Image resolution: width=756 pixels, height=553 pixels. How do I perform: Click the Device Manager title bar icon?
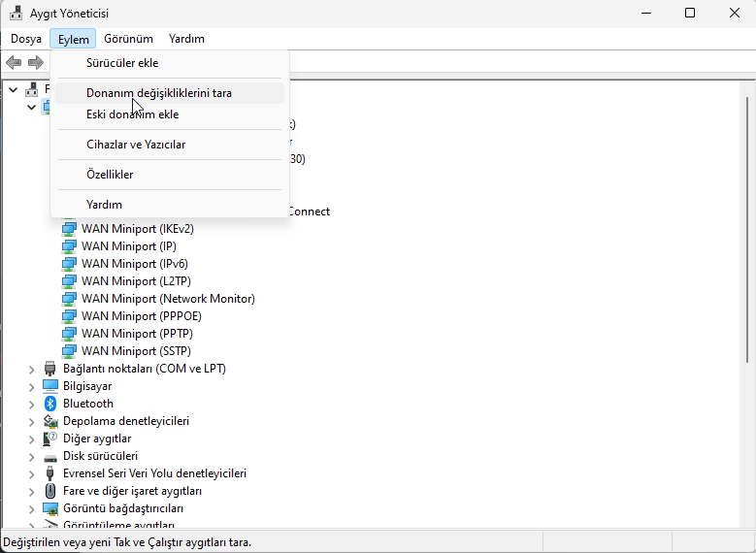click(x=16, y=13)
